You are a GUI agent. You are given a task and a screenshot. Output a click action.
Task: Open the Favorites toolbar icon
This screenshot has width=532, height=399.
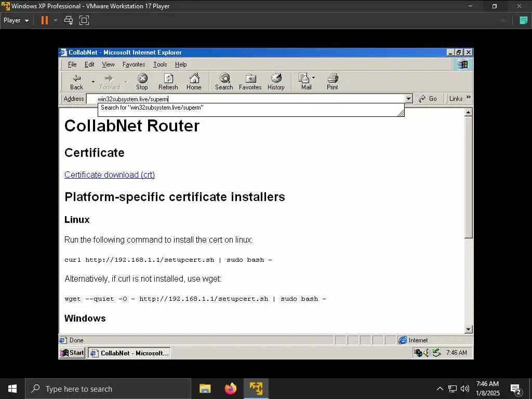pyautogui.click(x=250, y=82)
